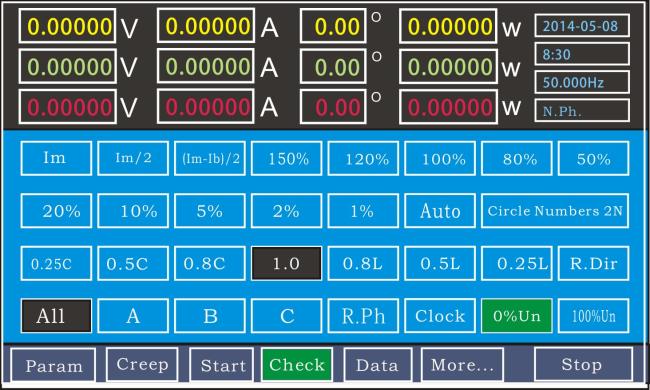Click the 50.000Hz frequency field

[582, 82]
